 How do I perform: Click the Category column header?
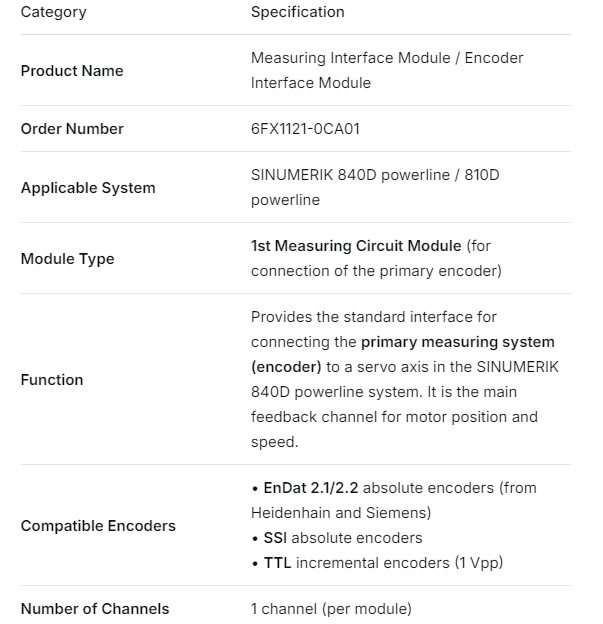(53, 12)
